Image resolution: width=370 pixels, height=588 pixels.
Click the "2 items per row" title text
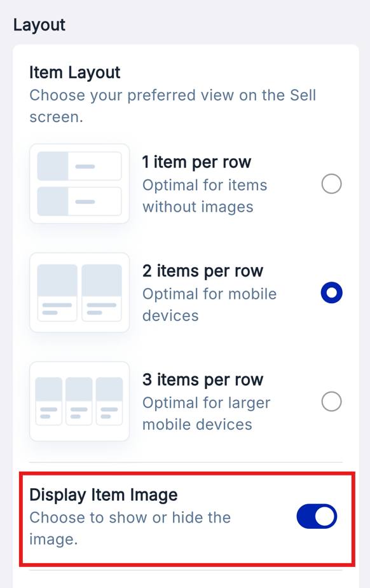pos(203,271)
